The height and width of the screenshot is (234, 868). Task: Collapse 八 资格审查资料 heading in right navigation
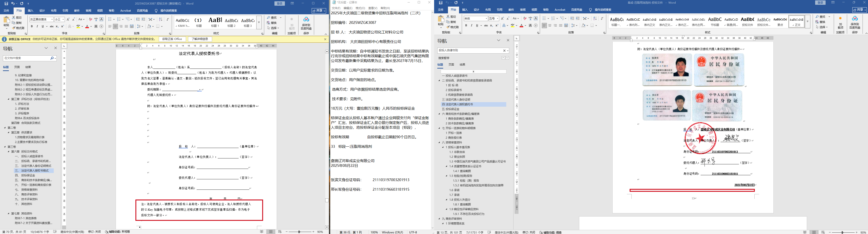439,143
